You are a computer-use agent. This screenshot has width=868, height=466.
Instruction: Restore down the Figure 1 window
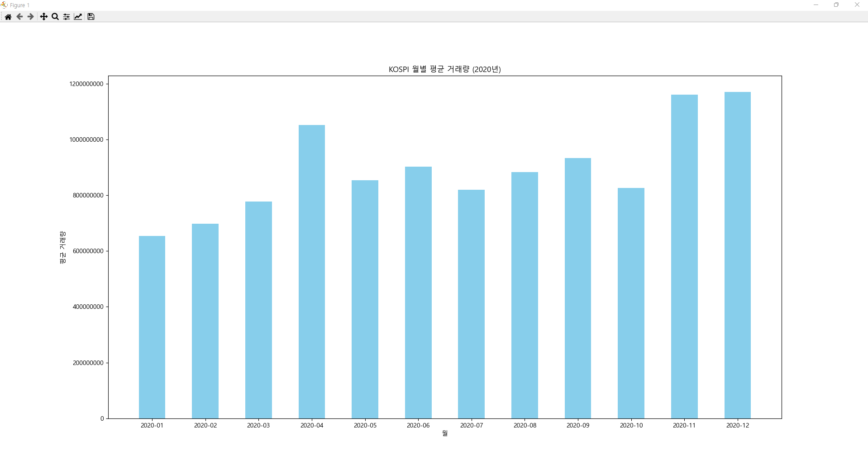[836, 5]
